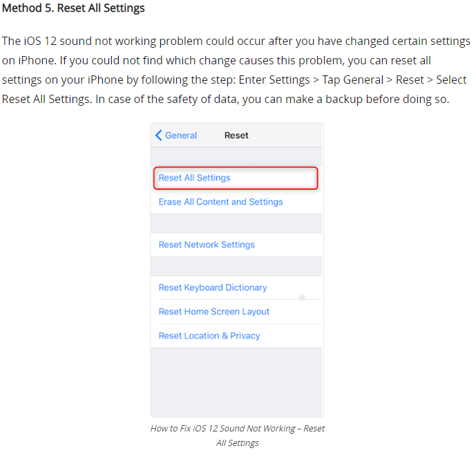
Task: Click the iPhone Reset screen thumbnail image
Action: click(x=237, y=270)
